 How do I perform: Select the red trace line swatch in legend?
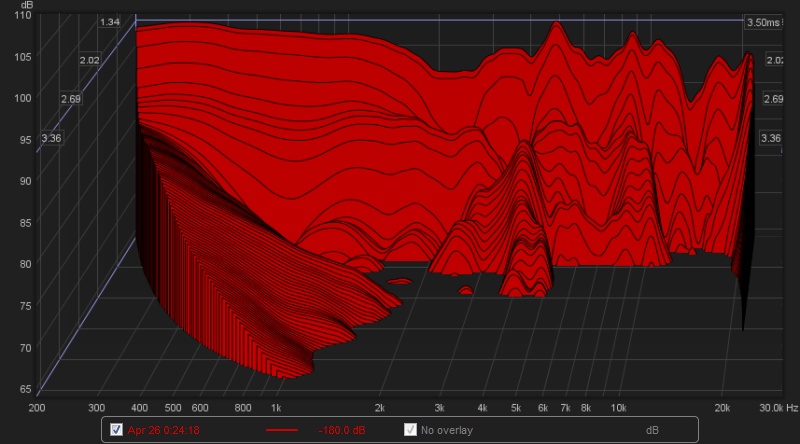(x=282, y=430)
